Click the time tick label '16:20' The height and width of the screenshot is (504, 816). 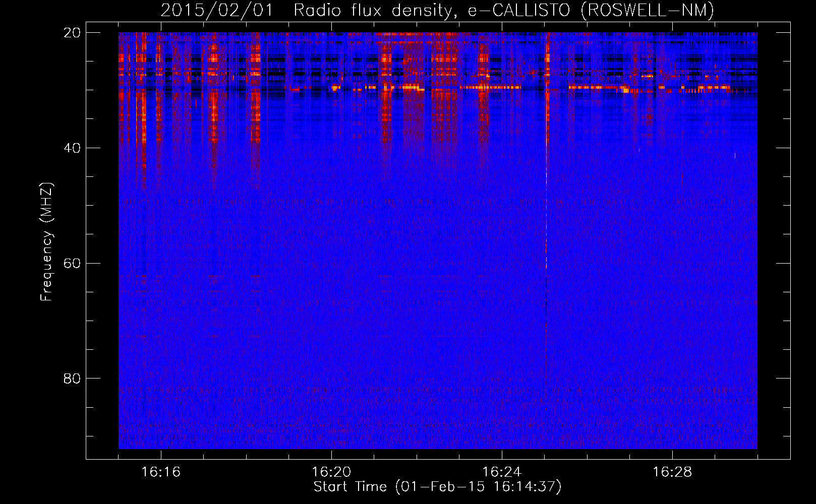331,472
